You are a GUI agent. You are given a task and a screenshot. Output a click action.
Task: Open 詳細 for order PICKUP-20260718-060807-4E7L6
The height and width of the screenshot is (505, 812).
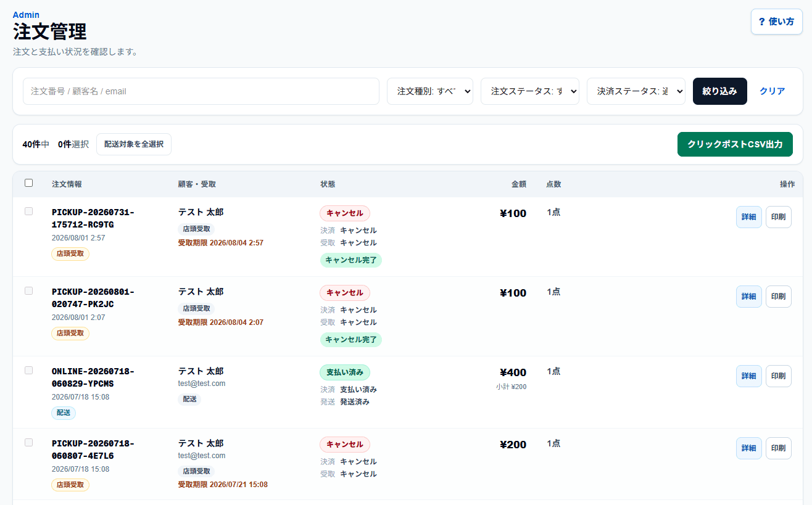click(x=749, y=448)
